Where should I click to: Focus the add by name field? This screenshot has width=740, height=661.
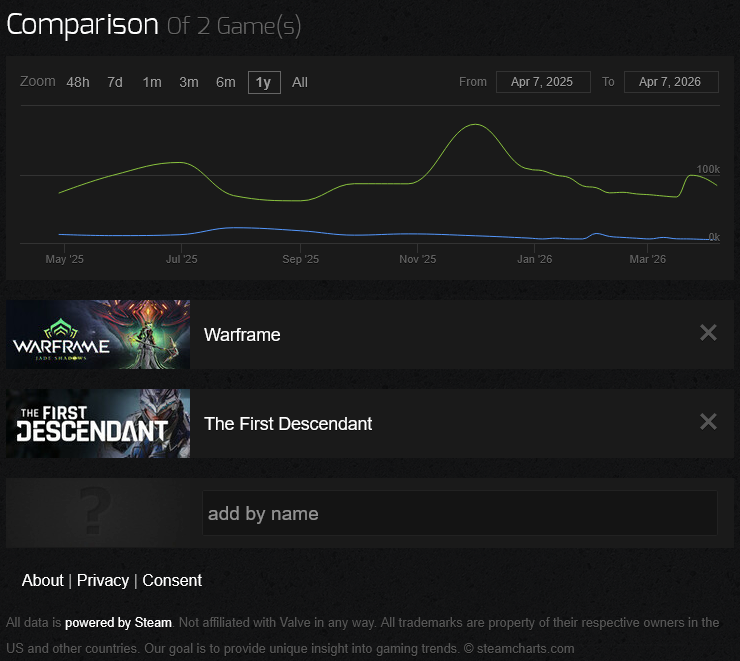point(460,513)
